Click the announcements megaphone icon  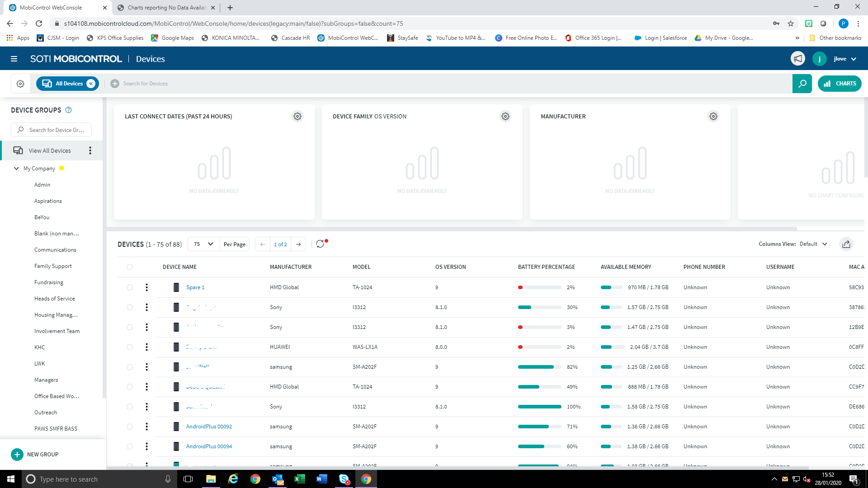798,59
